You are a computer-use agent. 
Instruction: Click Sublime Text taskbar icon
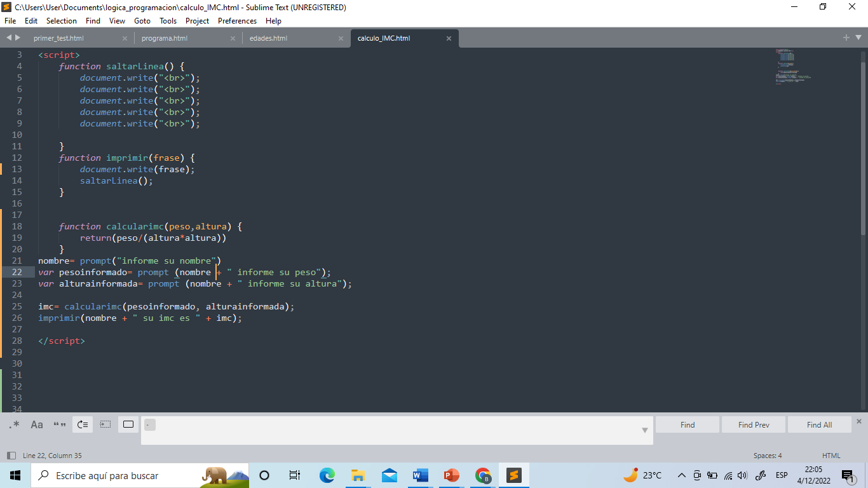coord(514,475)
